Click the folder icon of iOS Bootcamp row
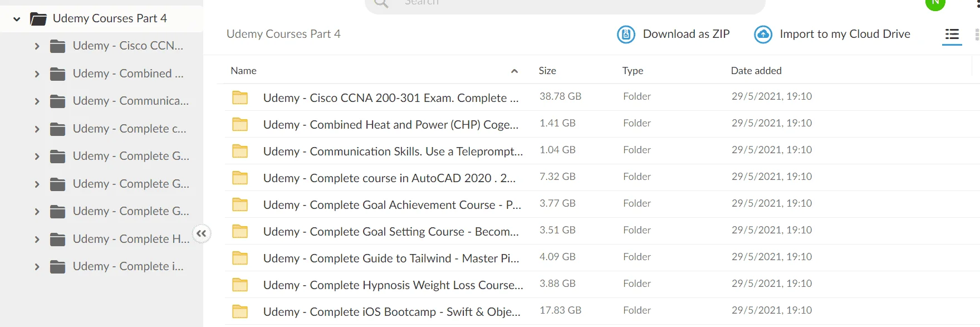The width and height of the screenshot is (980, 327). (240, 311)
